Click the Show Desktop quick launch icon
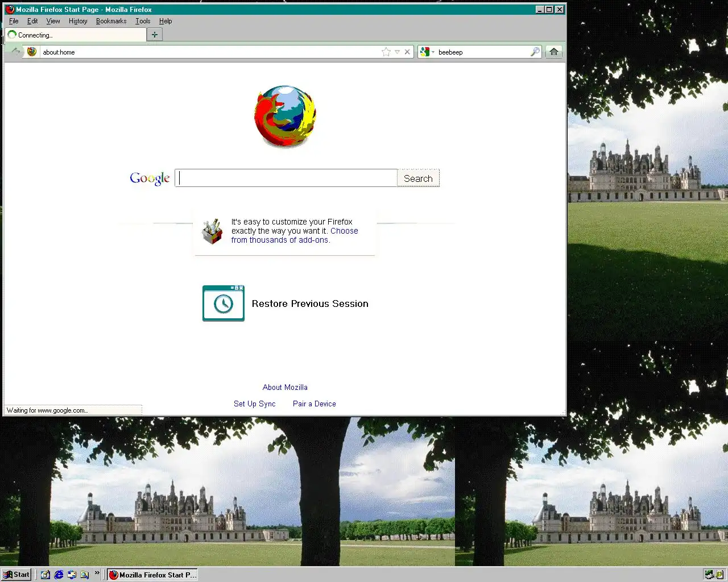 tap(72, 575)
